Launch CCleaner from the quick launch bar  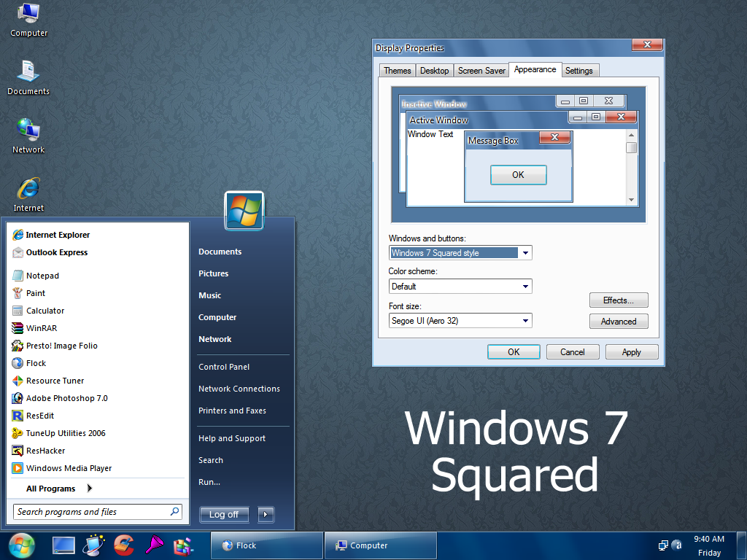[x=124, y=545]
